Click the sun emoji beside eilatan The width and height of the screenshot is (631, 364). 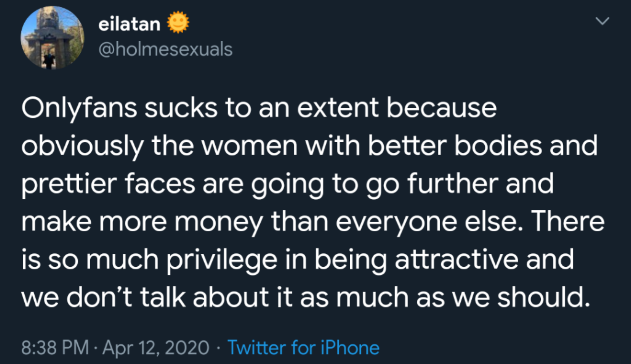click(x=178, y=22)
